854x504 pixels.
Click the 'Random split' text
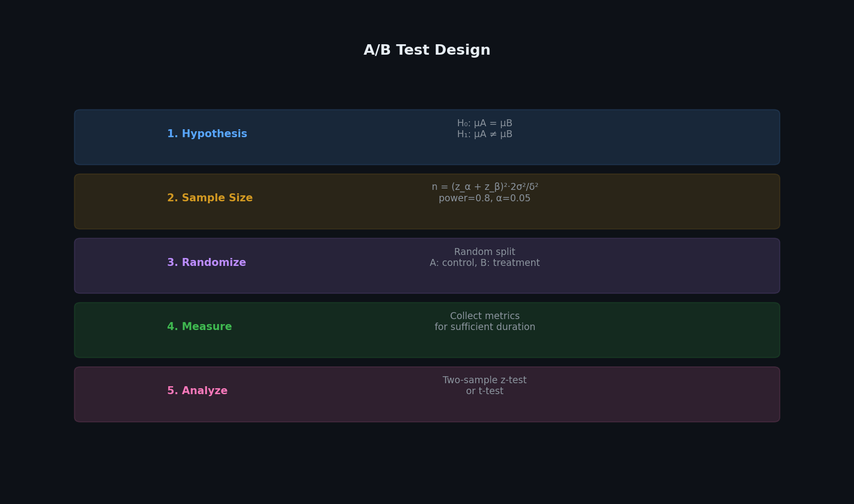pos(484,252)
